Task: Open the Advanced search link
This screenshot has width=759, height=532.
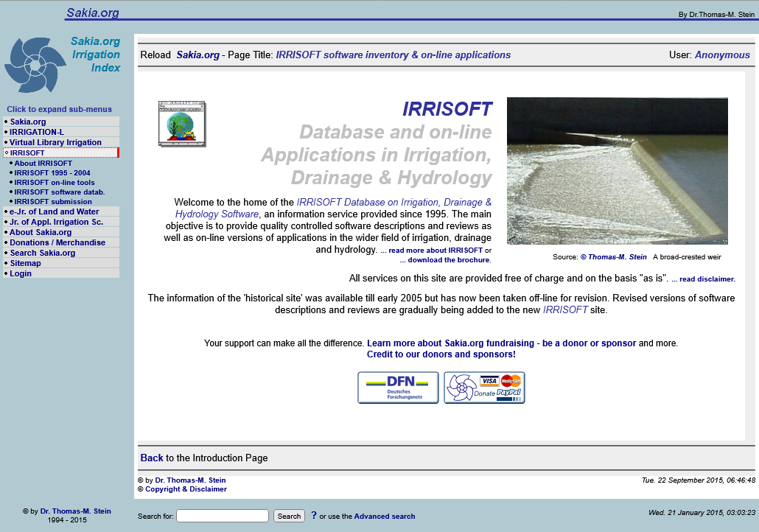Action: pos(385,517)
